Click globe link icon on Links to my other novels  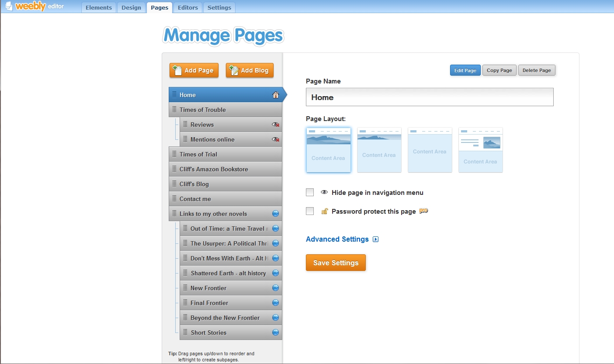tap(275, 214)
